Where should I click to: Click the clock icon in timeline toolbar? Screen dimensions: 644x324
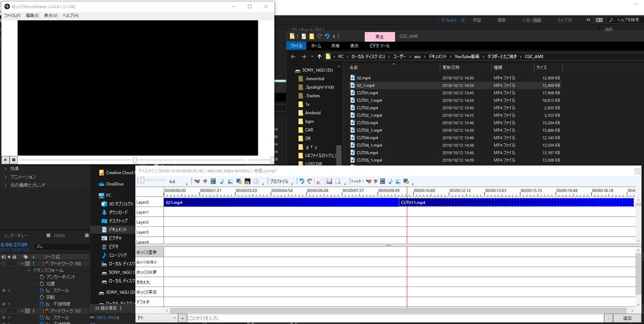(x=256, y=181)
